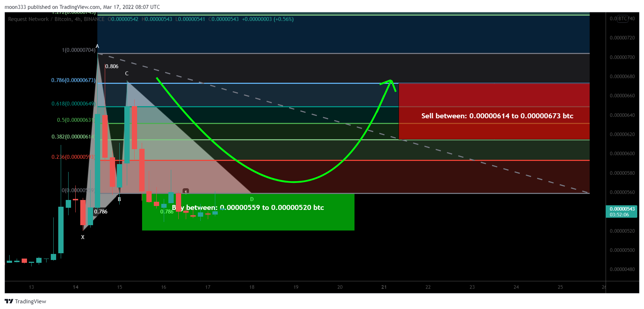The image size is (644, 309).
Task: Click the candle countdown timer 03:52:06
Action: 619,215
